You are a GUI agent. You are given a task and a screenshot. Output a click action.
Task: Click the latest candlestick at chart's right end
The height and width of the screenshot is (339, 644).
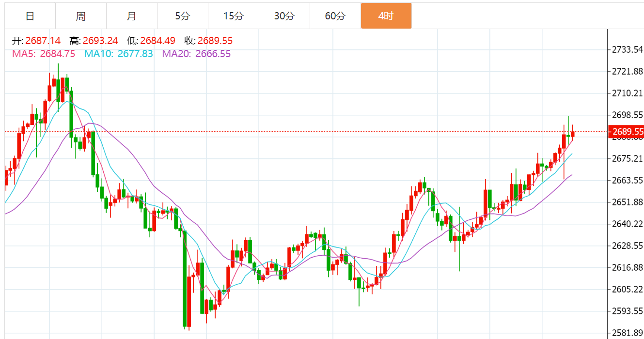pos(573,134)
